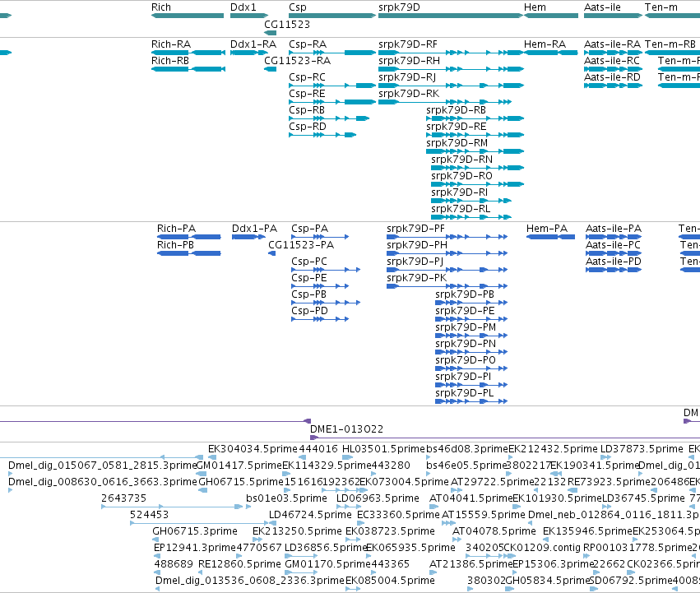
Task: Select EST EK304034.5prime
Action: 212,457
